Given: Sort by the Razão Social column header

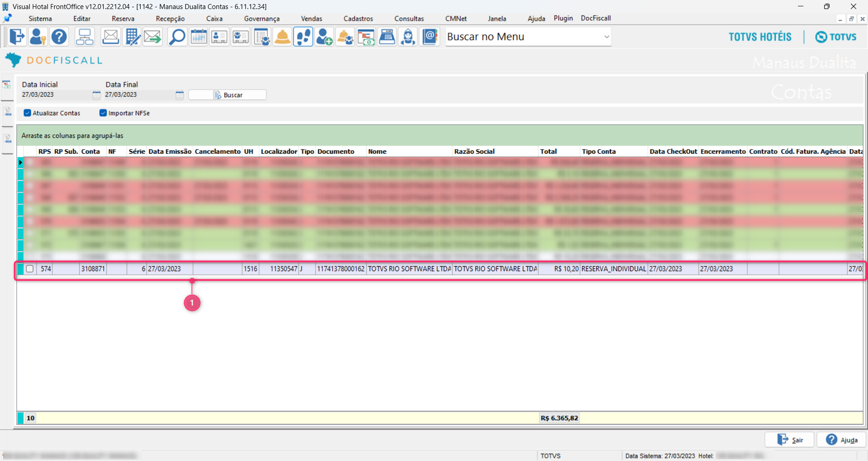Looking at the screenshot, I should (495, 151).
